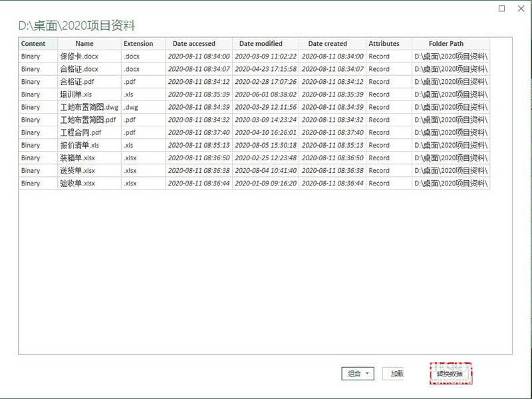Click the Date created column header
Screen dimensions: 532x399
(x=327, y=44)
